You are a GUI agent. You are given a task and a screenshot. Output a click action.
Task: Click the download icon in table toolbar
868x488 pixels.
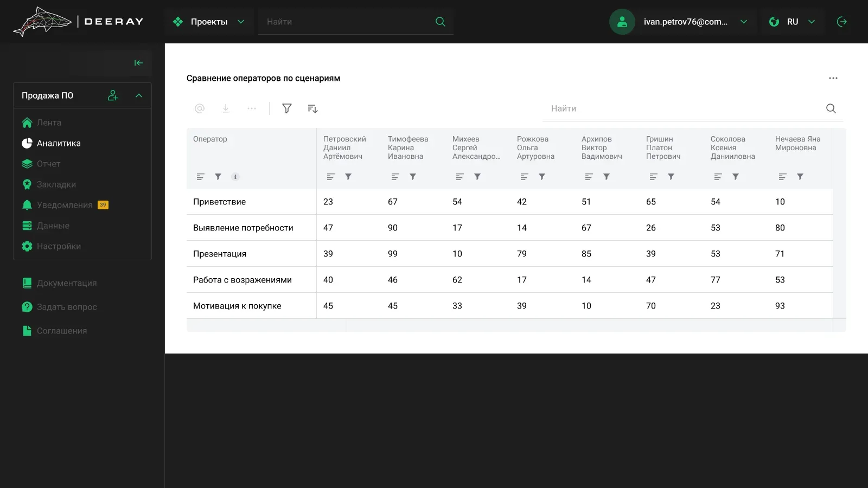click(x=226, y=108)
